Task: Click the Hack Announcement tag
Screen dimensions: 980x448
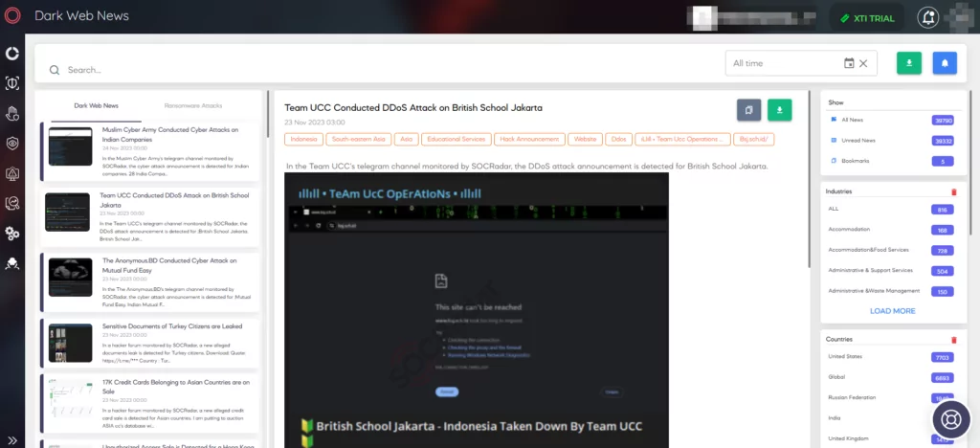Action: [529, 140]
